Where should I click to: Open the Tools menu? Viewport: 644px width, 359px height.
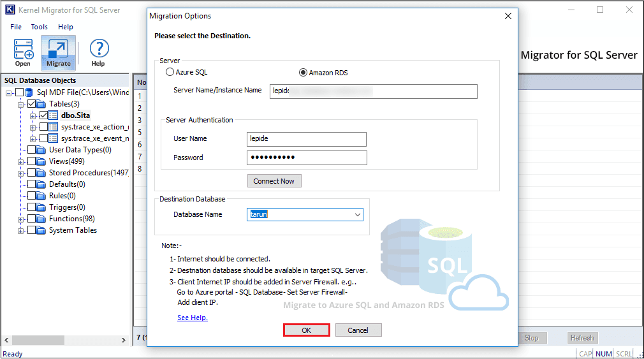[40, 27]
